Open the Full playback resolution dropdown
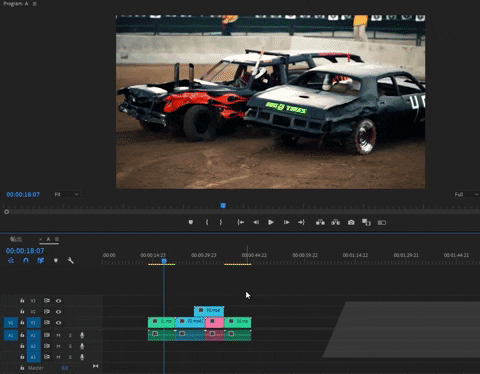This screenshot has width=480, height=374. pyautogui.click(x=466, y=194)
